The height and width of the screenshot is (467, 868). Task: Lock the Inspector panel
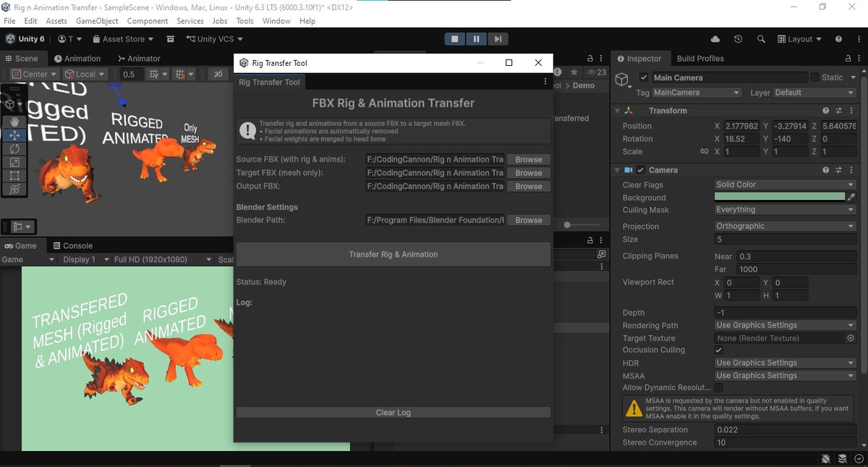click(x=848, y=59)
